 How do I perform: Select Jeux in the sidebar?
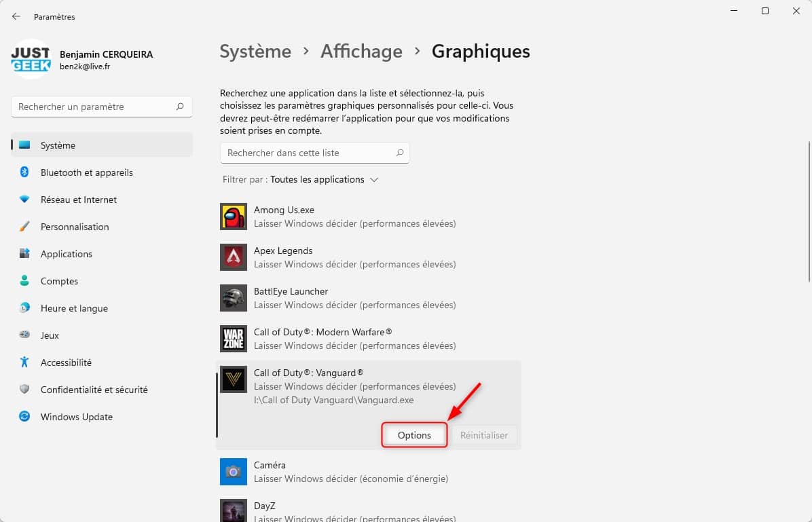click(102, 335)
